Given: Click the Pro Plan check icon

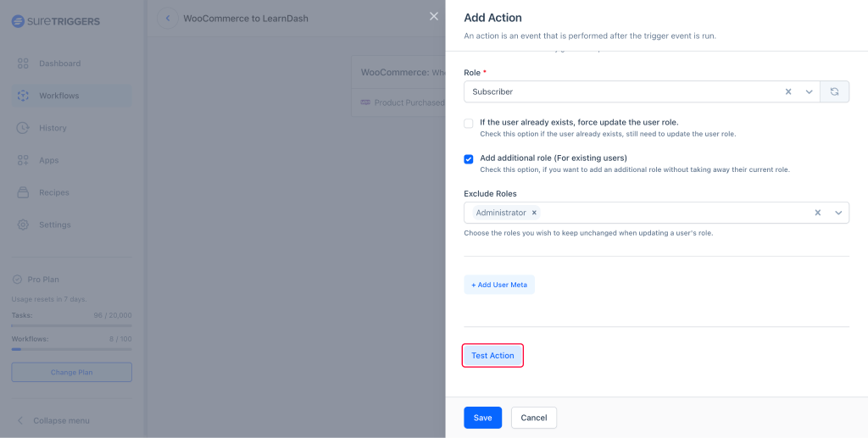Looking at the screenshot, I should (17, 280).
